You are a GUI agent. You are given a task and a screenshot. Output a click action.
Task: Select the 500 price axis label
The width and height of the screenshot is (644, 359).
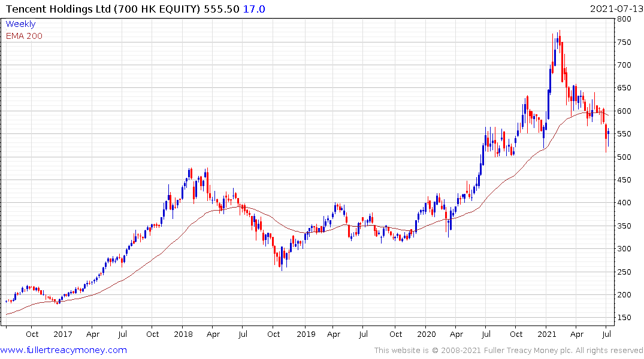624,157
